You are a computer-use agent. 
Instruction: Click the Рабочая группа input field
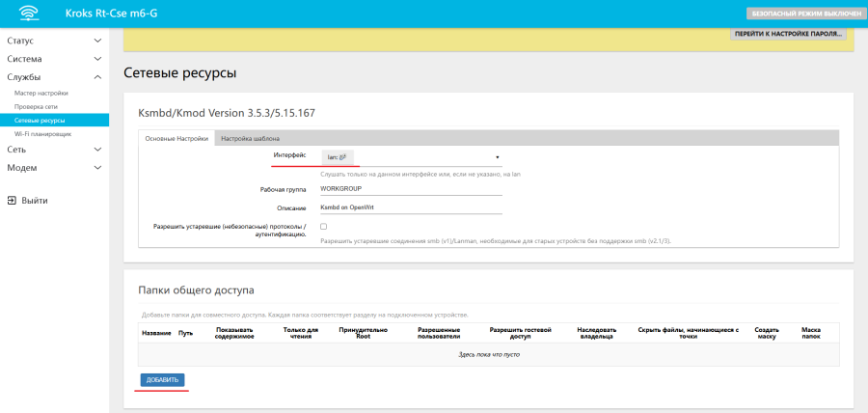pyautogui.click(x=411, y=188)
